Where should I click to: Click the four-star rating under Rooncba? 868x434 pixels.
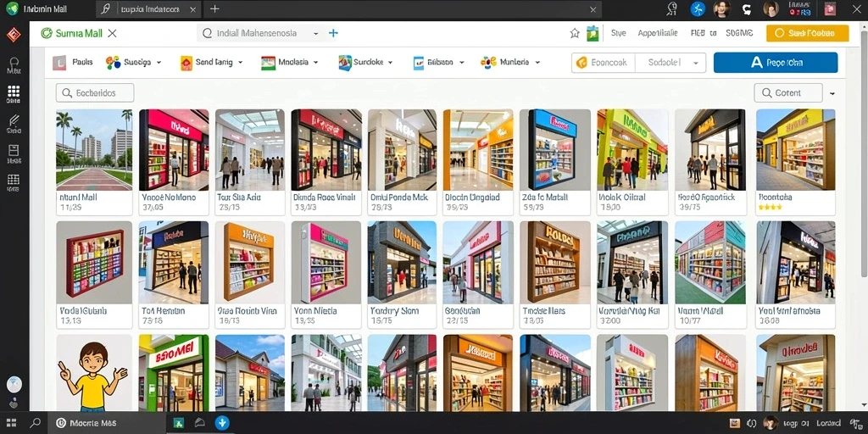coord(770,207)
